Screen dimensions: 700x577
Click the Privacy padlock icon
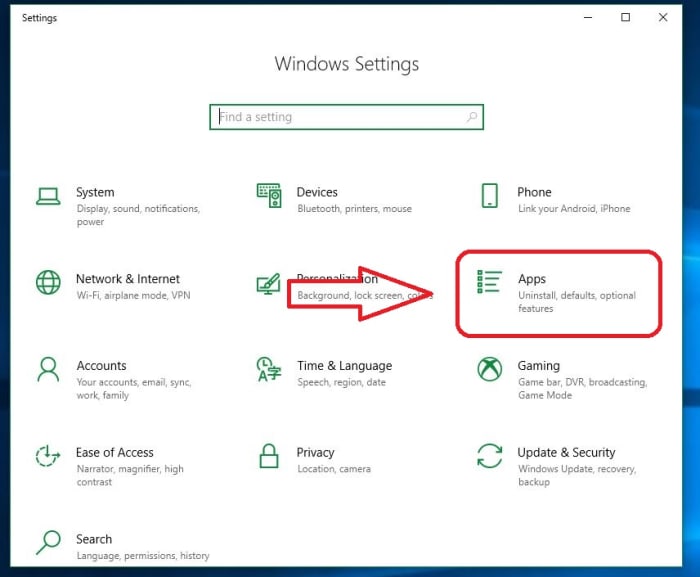click(269, 456)
